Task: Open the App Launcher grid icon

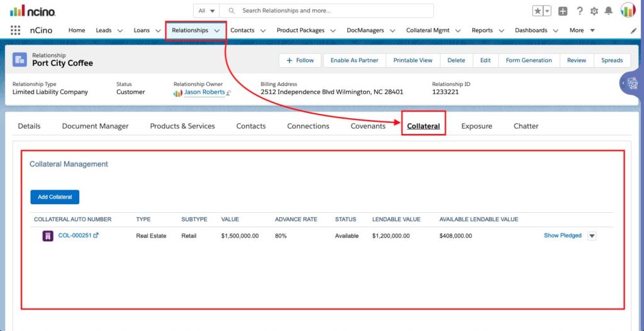Action: (x=15, y=30)
